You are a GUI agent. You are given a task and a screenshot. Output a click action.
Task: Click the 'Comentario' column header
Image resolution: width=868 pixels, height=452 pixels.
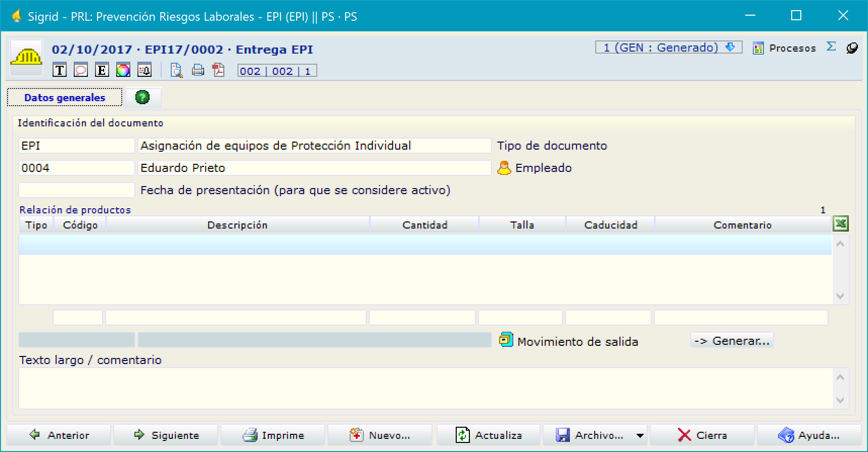pyautogui.click(x=743, y=225)
